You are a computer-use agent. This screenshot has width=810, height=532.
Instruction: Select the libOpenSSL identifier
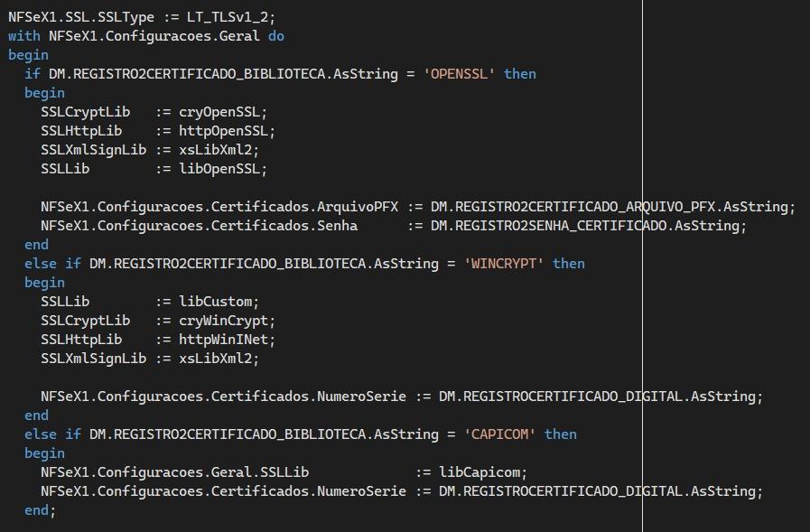click(x=219, y=168)
